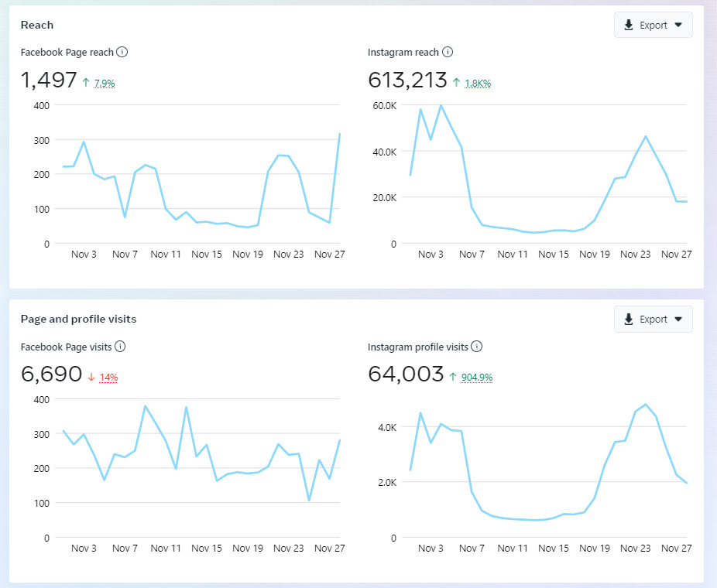Click Facebook Page reach total 1,497
This screenshot has height=588, width=717.
pos(49,80)
